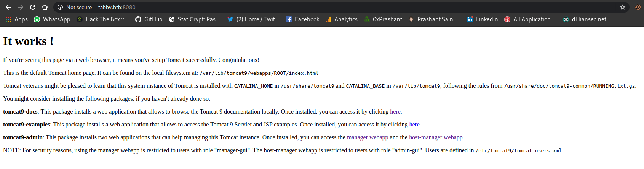Open the Facebook bookmark
644x169 pixels.
tap(302, 19)
